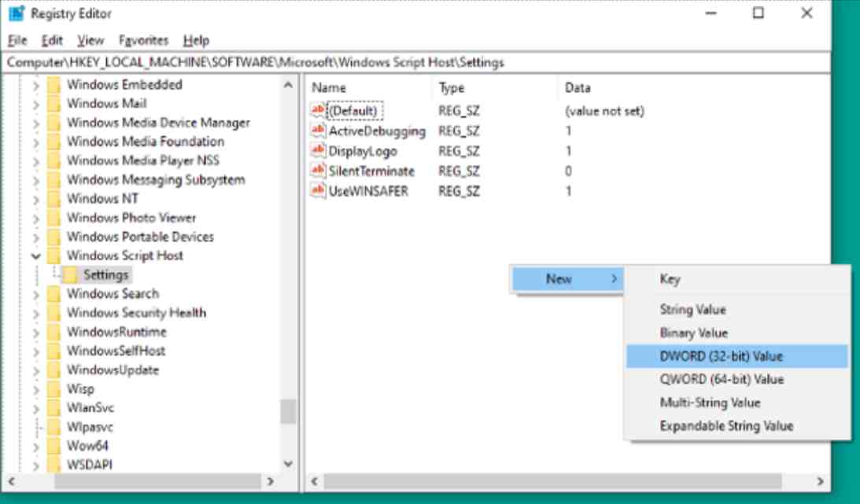Click the Windows Messaging Subsystem folder icon
The width and height of the screenshot is (860, 504).
pyautogui.click(x=54, y=180)
